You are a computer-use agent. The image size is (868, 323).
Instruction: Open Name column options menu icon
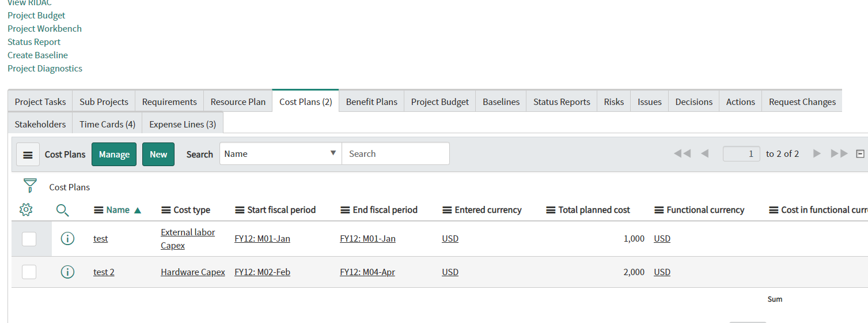pos(98,210)
